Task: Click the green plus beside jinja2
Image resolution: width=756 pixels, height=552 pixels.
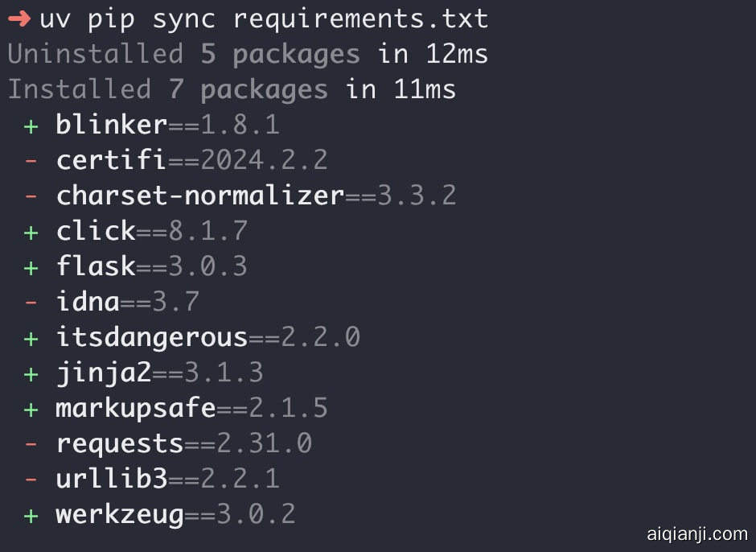Action: [31, 373]
